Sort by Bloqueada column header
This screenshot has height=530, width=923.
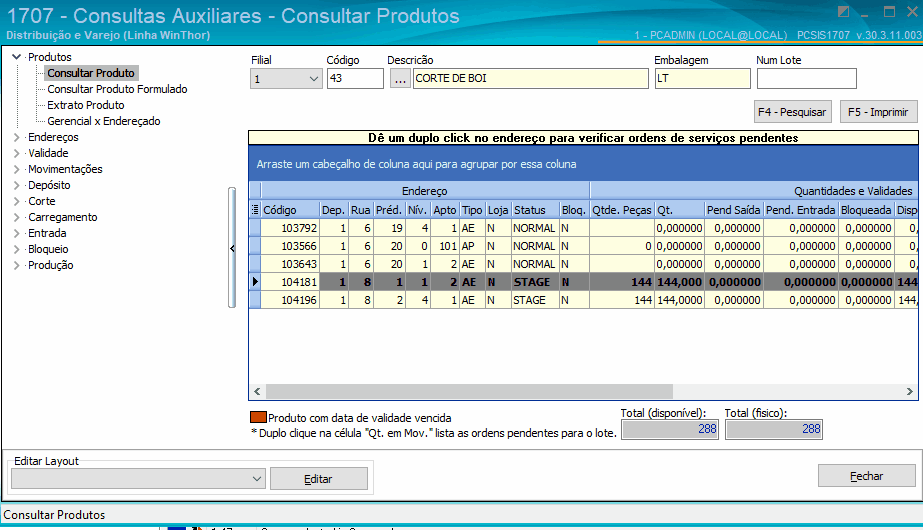pos(866,210)
